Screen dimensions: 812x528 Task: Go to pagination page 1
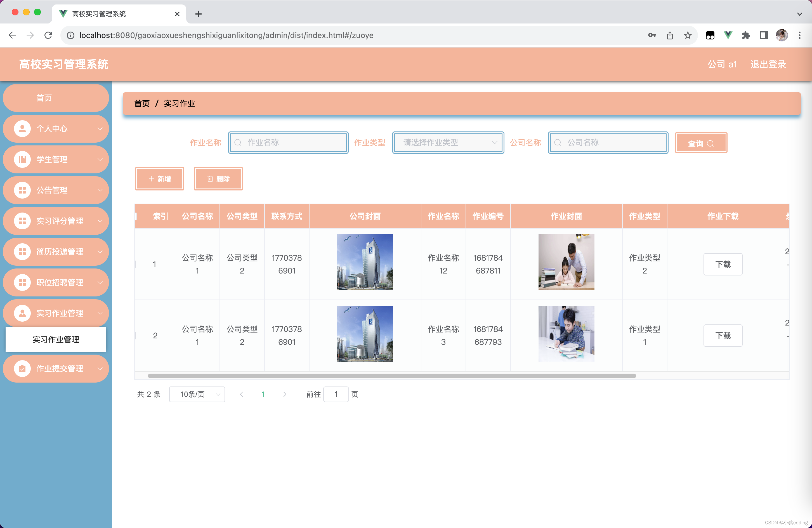(263, 394)
